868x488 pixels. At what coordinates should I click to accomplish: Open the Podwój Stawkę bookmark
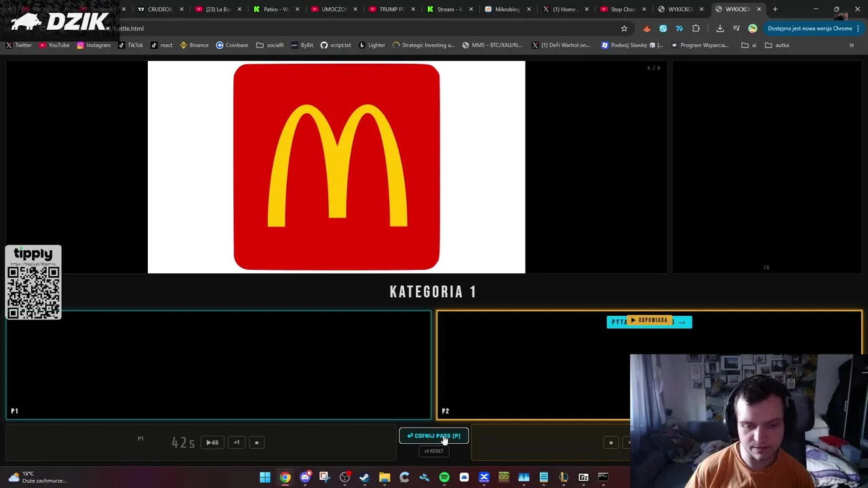tap(632, 45)
